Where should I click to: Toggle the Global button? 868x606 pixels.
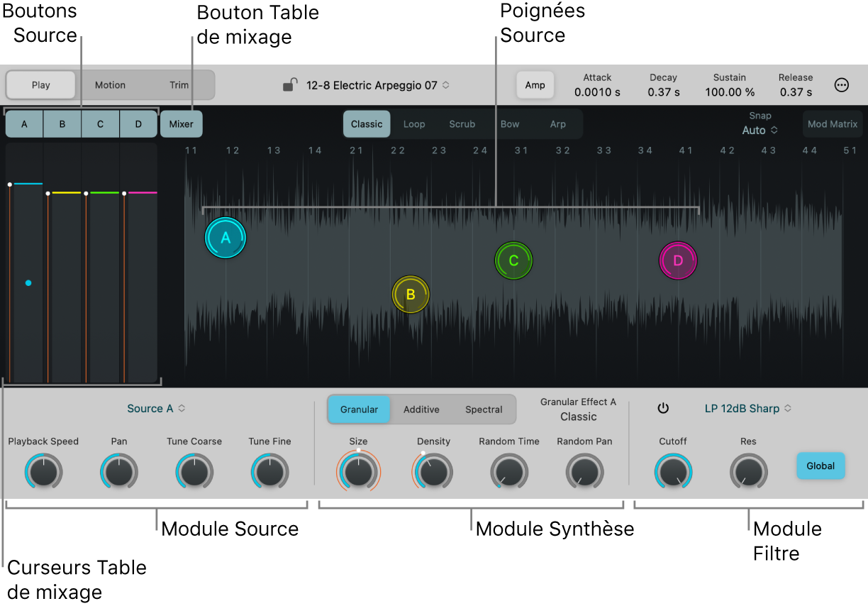(820, 466)
